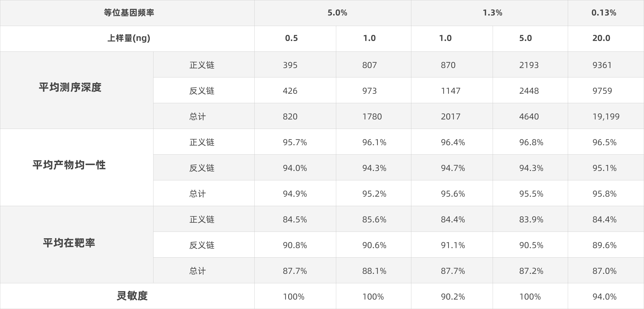Select the 平均产物均一性 row group label
The width and height of the screenshot is (644, 309).
coord(69,165)
